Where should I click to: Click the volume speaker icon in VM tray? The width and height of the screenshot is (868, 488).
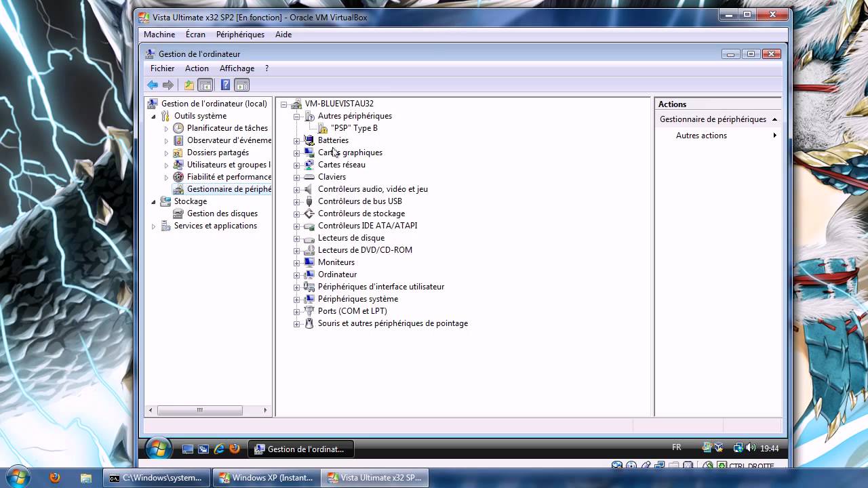click(751, 448)
